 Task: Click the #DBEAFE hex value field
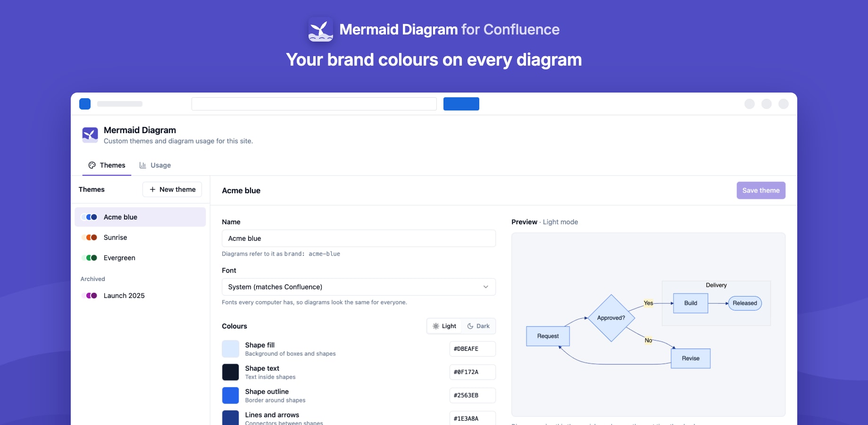coord(473,349)
